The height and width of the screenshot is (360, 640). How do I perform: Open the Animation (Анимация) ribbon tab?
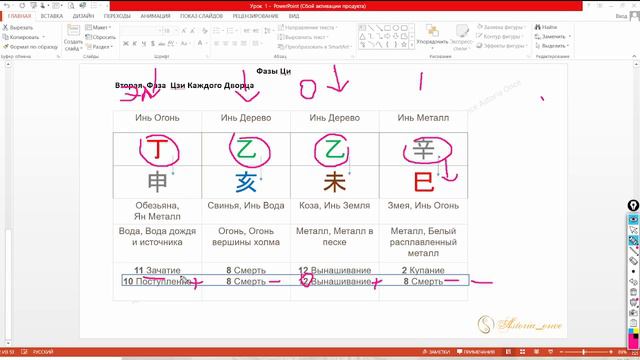156,16
